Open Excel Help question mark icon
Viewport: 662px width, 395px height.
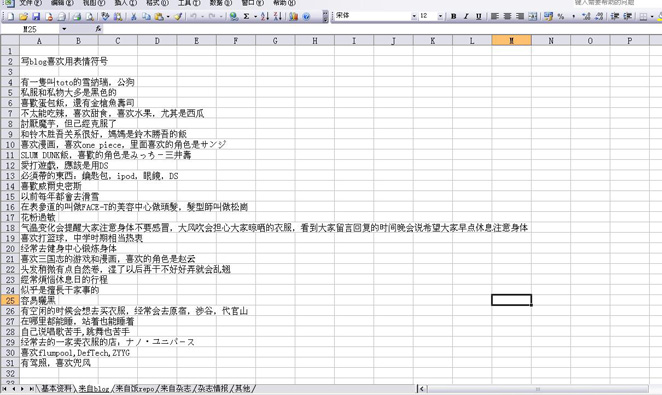(307, 17)
